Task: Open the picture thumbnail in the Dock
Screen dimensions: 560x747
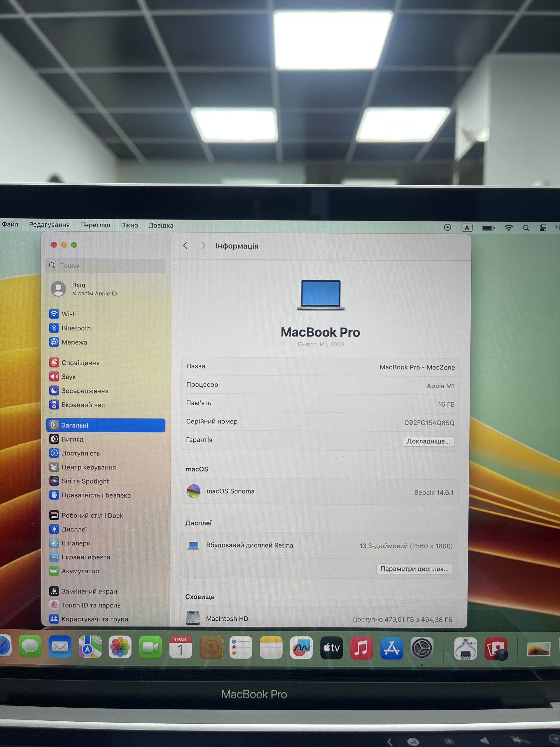Action: tap(538, 649)
